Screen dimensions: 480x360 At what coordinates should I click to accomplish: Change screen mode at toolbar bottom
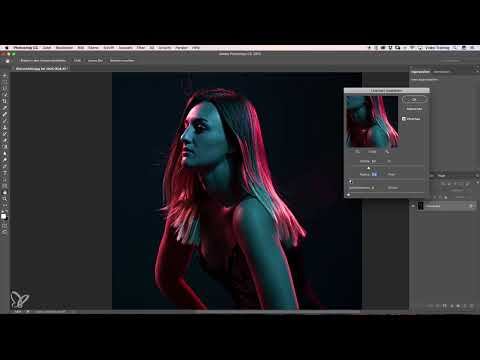[x=5, y=232]
